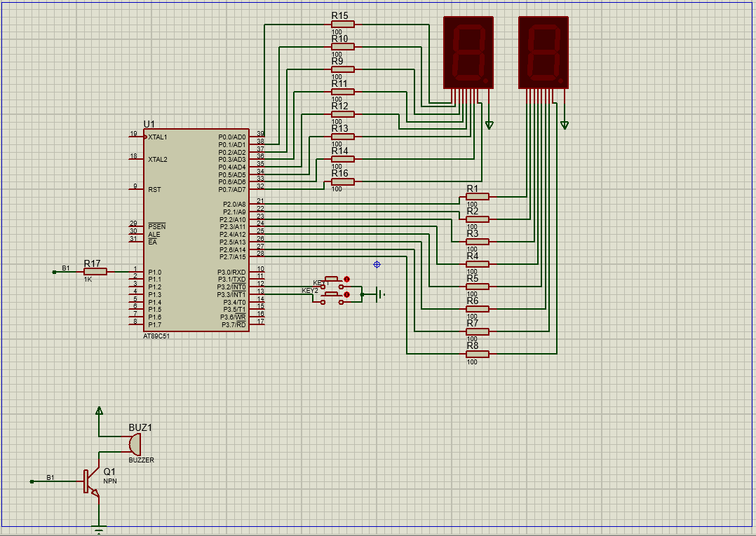Select resistor R3 symbol
The image size is (756, 536).
(x=478, y=242)
